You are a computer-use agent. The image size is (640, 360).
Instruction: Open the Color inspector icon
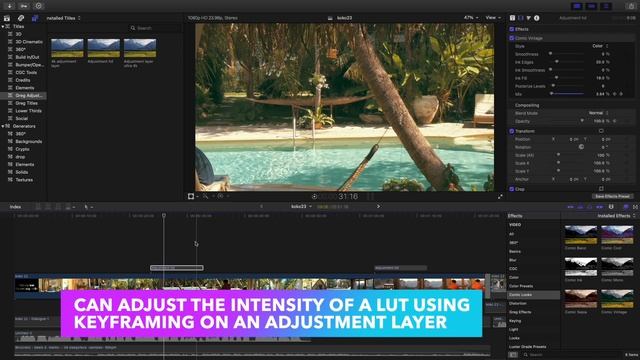[520, 18]
